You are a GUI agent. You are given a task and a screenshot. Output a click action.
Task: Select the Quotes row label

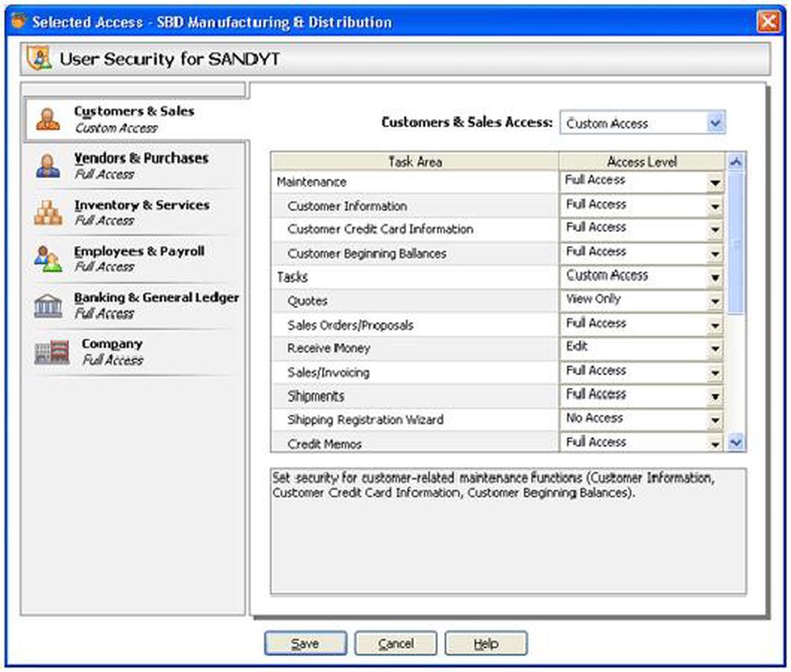pos(308,301)
